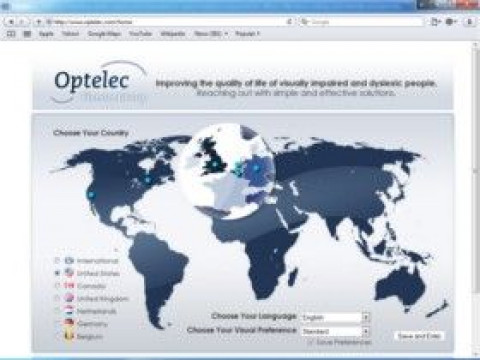The image size is (480, 360).
Task: Open the Visual Preference dropdown
Action: [x=335, y=331]
